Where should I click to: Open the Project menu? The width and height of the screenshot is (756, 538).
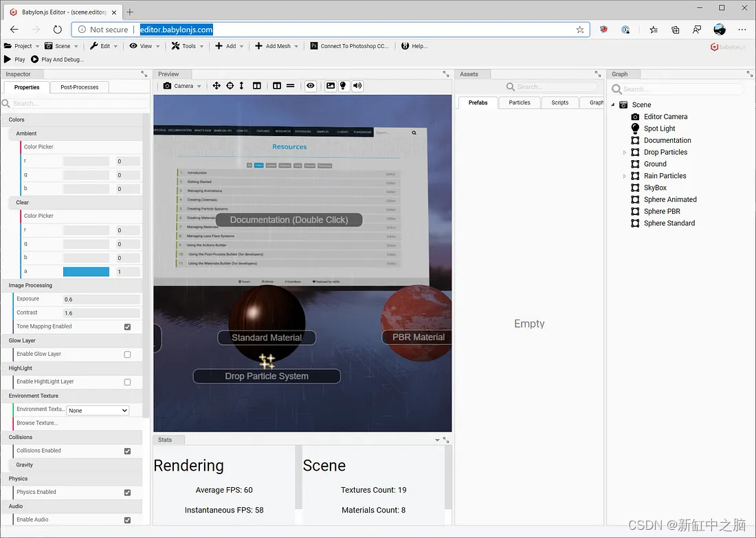tap(22, 46)
